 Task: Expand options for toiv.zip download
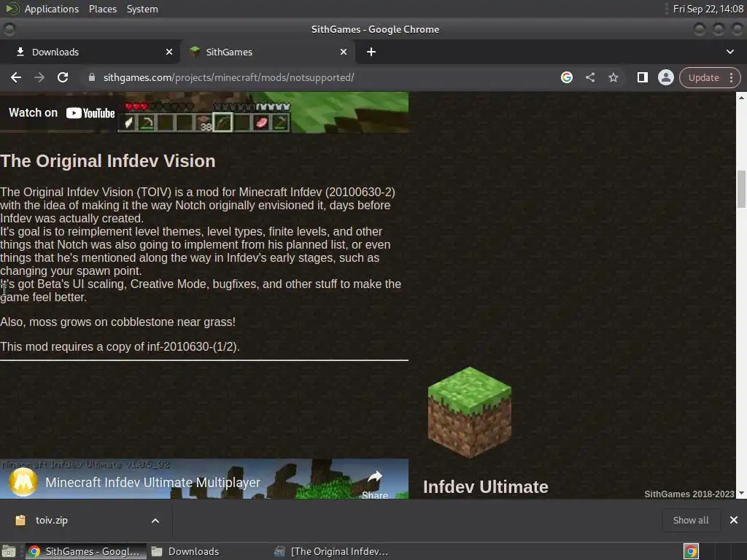pos(155,521)
